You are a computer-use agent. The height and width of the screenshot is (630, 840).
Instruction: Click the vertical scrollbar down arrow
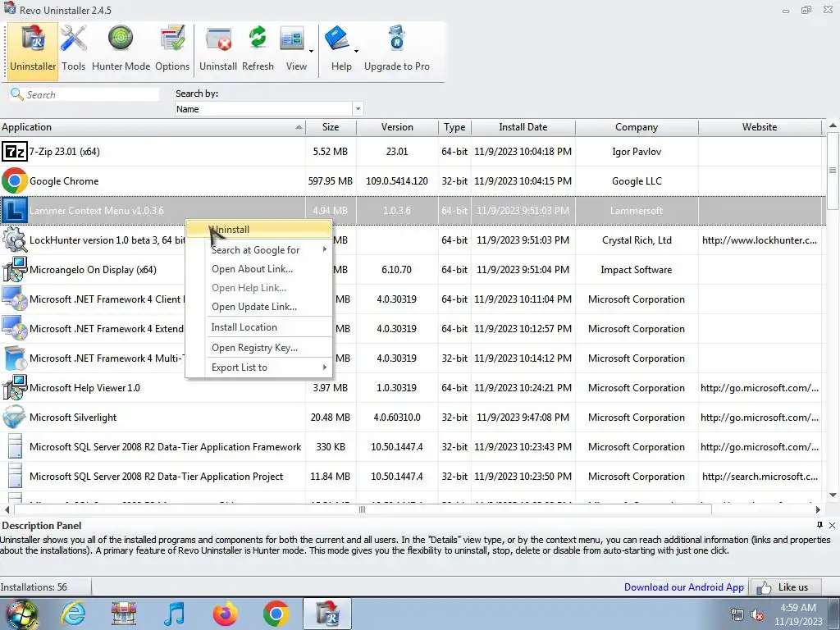[833, 495]
